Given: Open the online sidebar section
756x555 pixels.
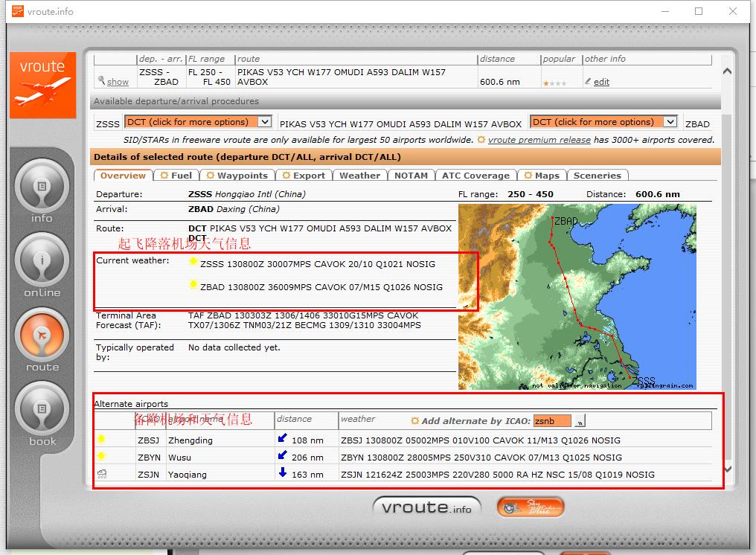Looking at the screenshot, I should click(42, 261).
